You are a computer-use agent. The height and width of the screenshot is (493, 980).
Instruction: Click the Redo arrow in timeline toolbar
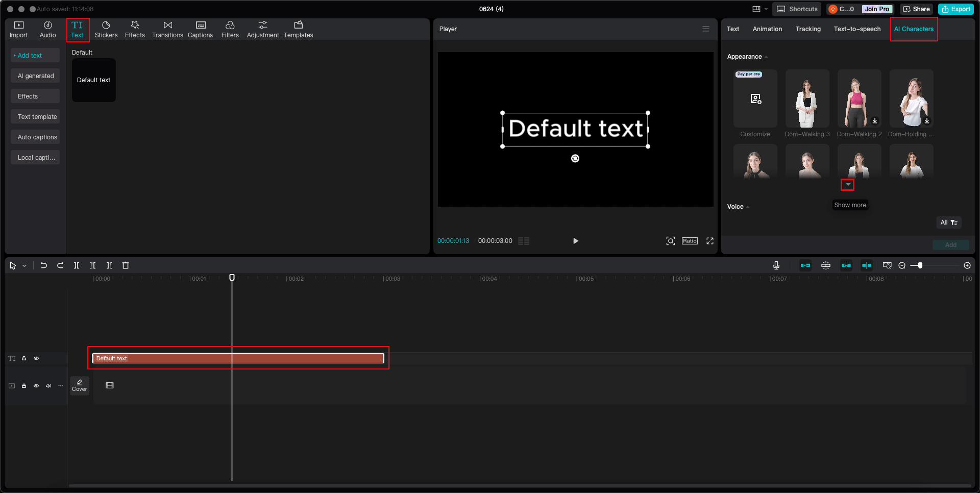[60, 265]
